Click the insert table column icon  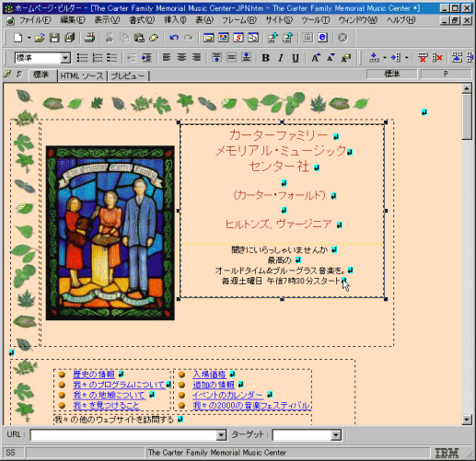[x=396, y=57]
